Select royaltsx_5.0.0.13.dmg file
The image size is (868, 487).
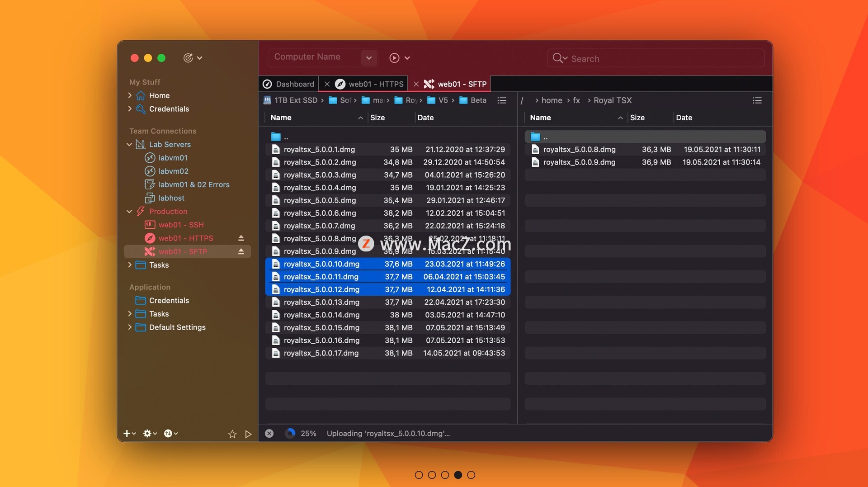pyautogui.click(x=388, y=302)
